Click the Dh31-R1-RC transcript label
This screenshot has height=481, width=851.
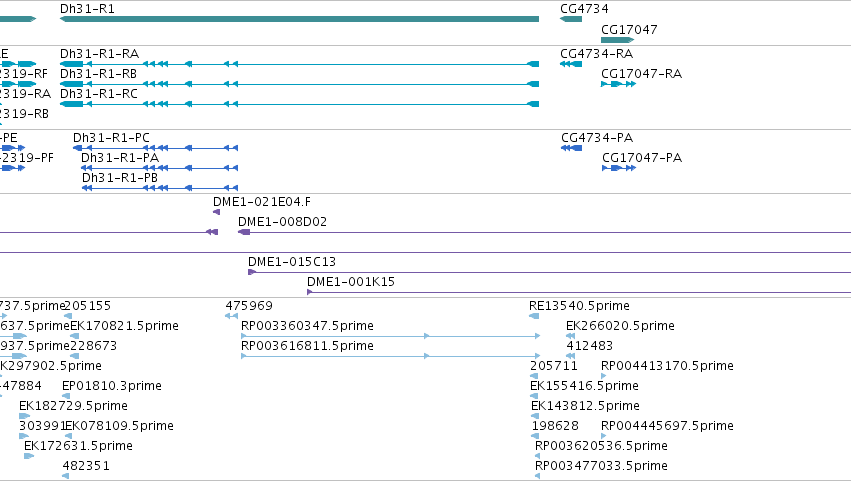pos(99,94)
